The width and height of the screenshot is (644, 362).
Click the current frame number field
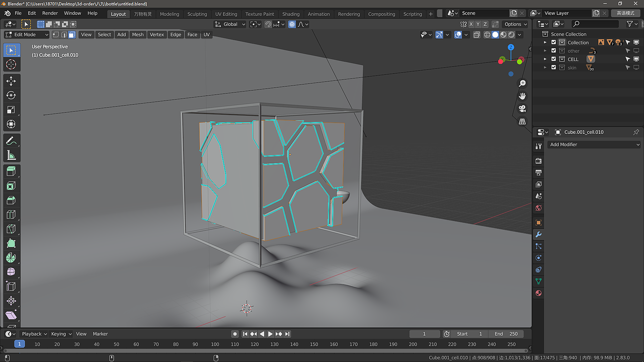[x=425, y=333]
